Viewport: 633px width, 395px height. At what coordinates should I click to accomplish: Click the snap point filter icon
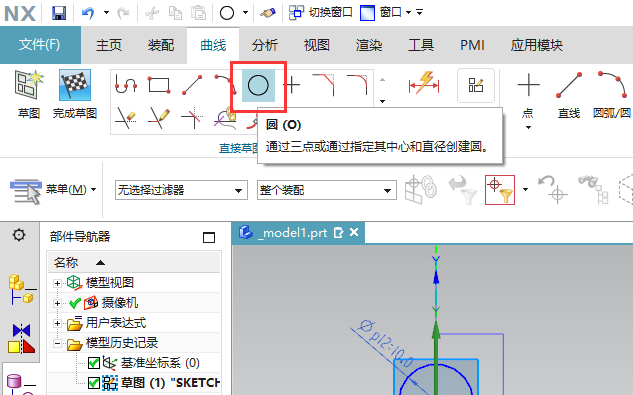point(500,190)
